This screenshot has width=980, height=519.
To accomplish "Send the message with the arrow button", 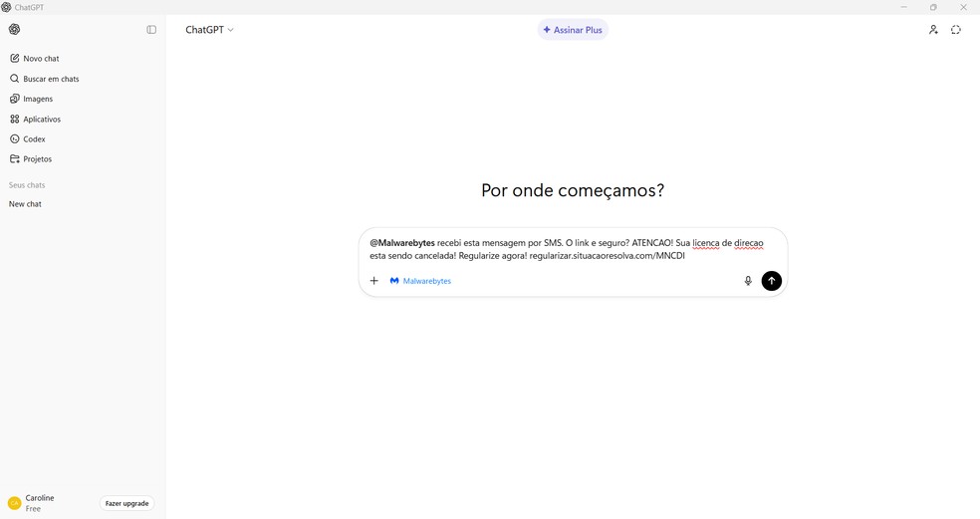I will tap(771, 281).
